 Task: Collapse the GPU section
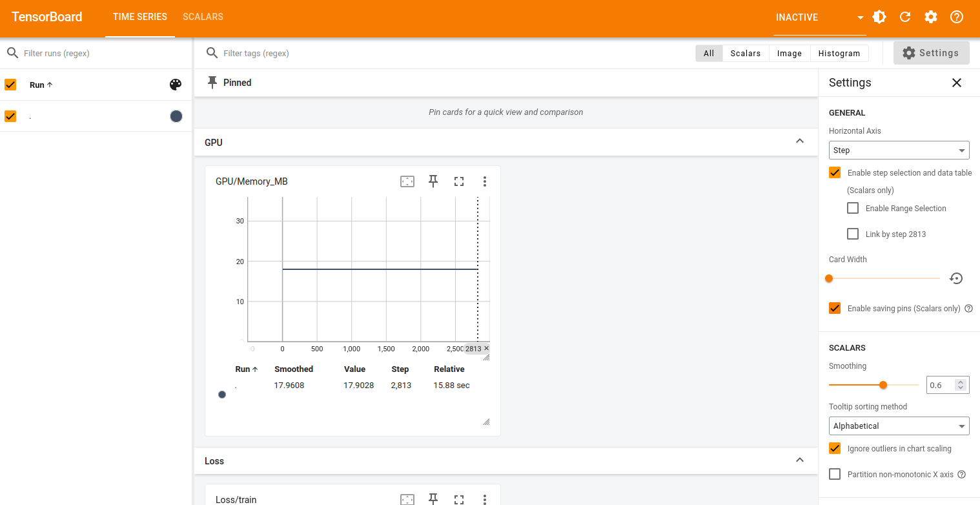800,141
